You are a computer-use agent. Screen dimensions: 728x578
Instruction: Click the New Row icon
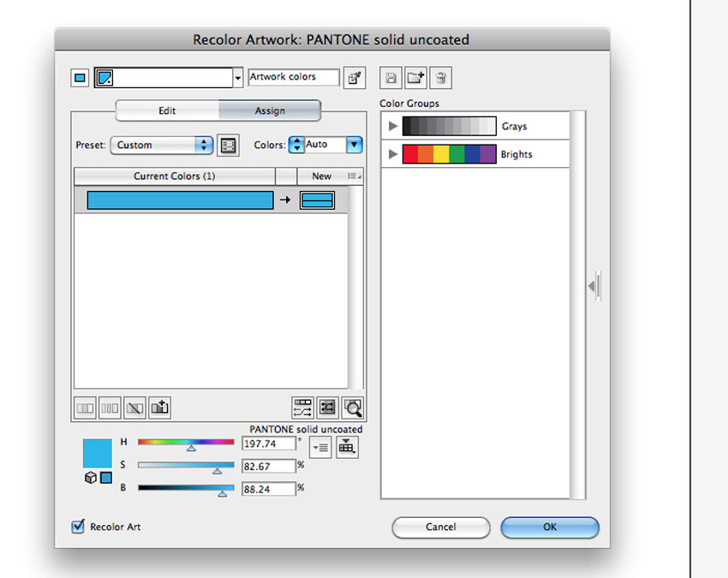coord(159,408)
